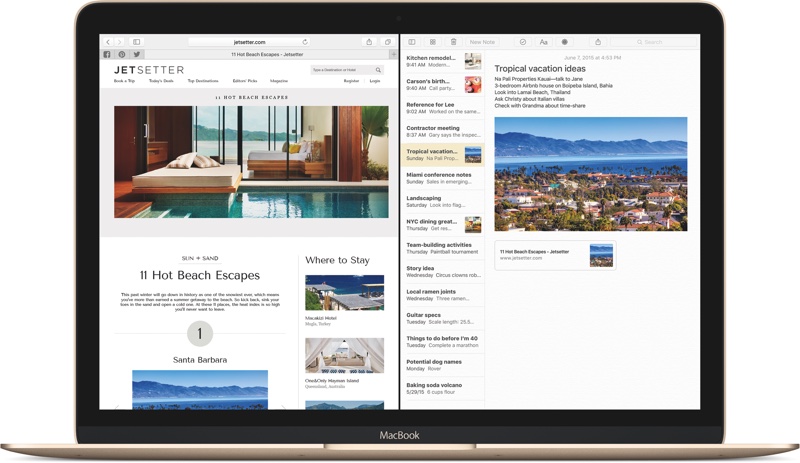Click the New Note button

482,42
